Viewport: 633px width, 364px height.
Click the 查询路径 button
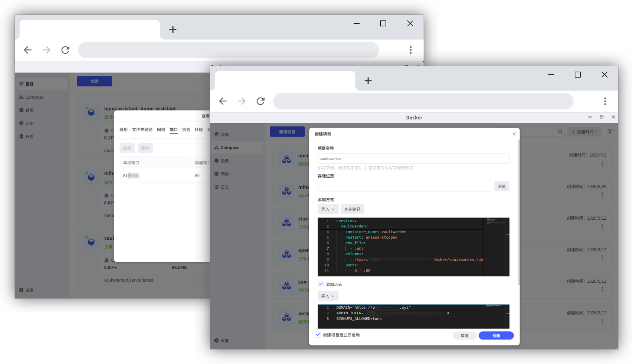click(352, 209)
